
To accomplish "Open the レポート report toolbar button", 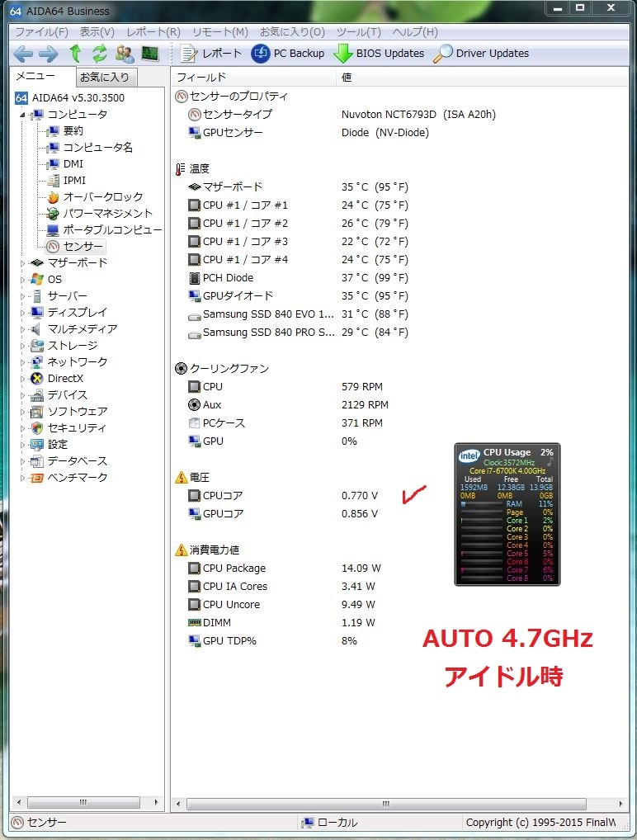I will [x=211, y=54].
